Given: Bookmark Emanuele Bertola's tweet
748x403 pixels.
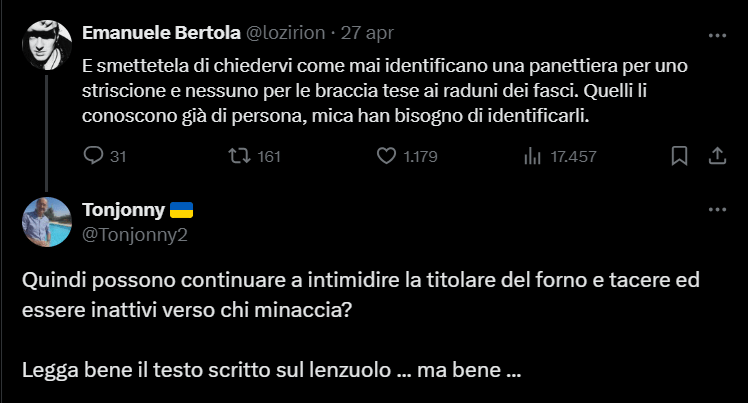Looking at the screenshot, I should (679, 156).
